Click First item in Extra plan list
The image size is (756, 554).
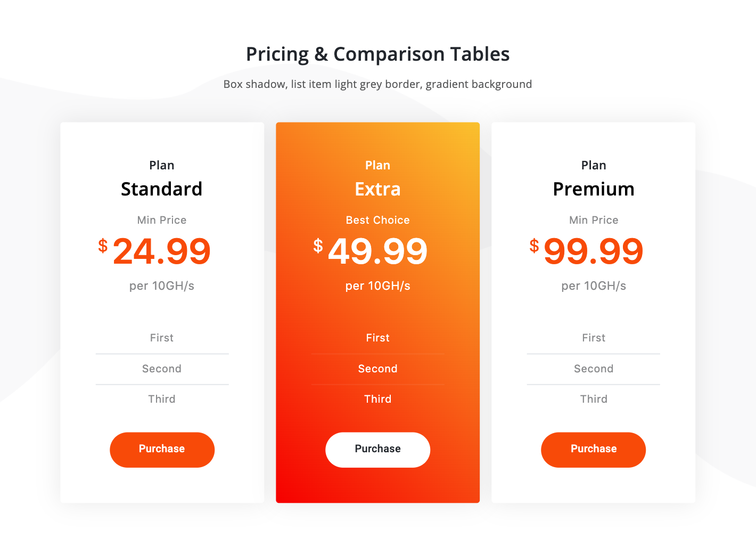[377, 338]
